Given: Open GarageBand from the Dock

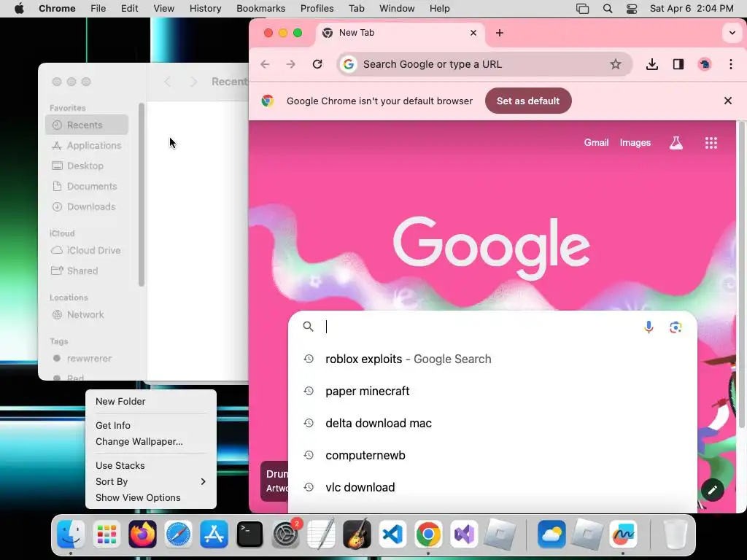Looking at the screenshot, I should point(357,534).
